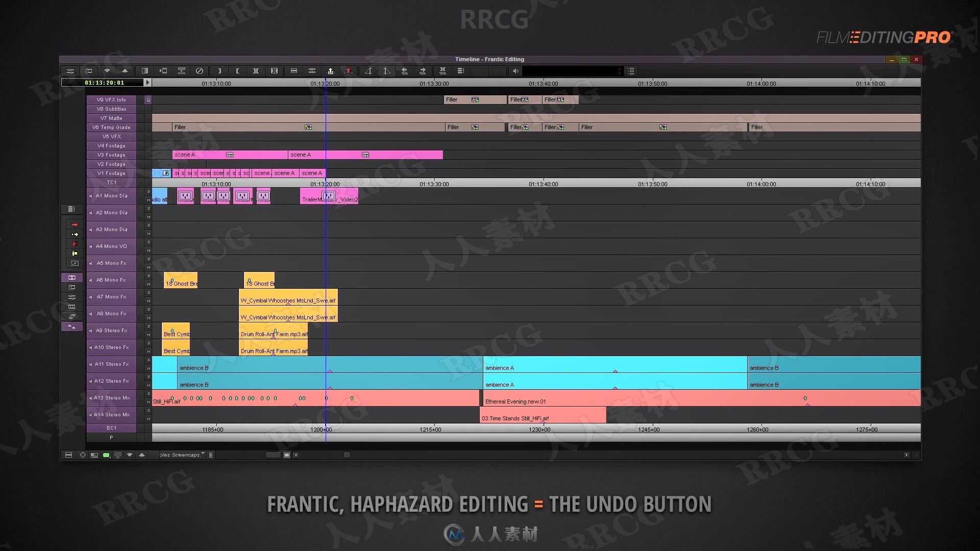Click the arrow beside the timecode display
This screenshot has width=980, height=551.
coord(148,82)
